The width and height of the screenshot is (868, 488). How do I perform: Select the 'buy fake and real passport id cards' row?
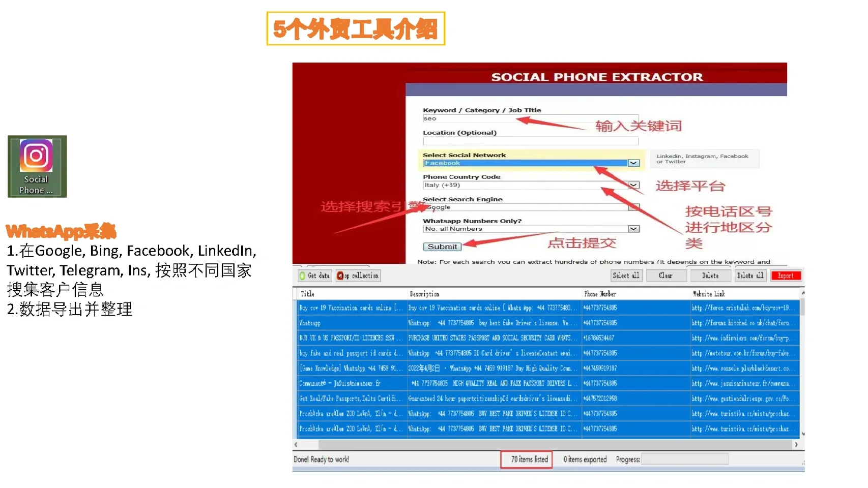(548, 353)
